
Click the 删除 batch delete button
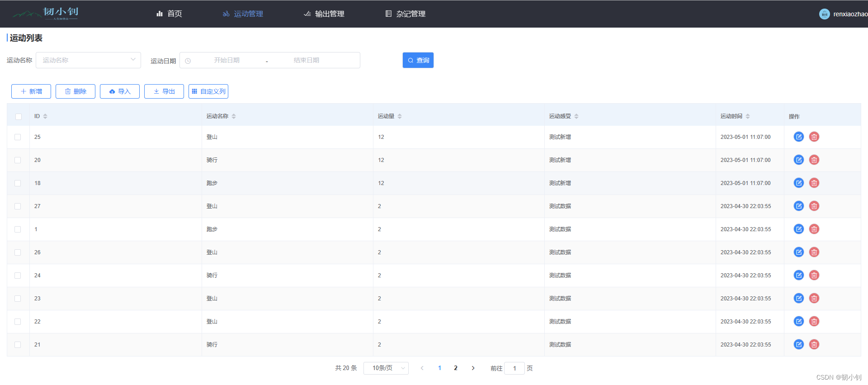pyautogui.click(x=75, y=91)
